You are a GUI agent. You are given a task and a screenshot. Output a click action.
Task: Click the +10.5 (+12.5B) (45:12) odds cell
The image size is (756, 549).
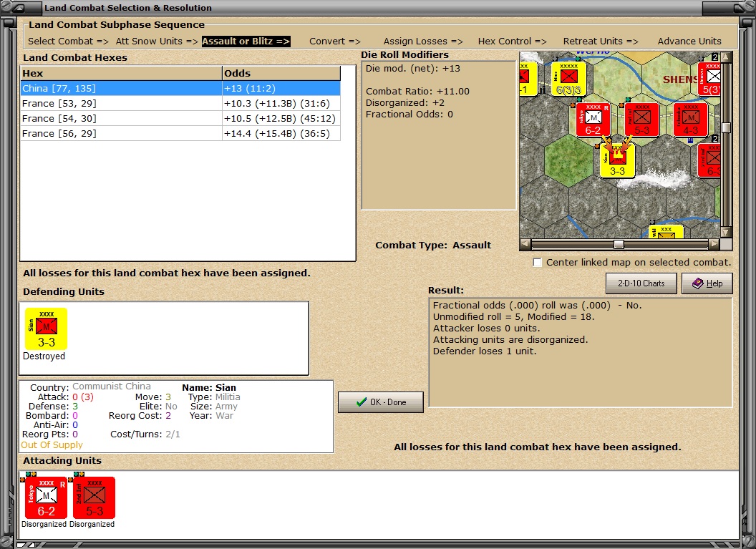[x=281, y=119]
